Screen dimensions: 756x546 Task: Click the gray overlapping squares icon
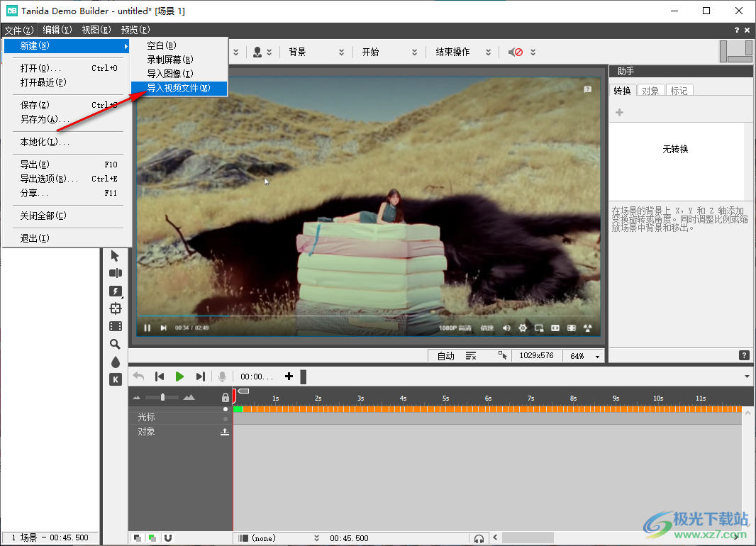point(138,537)
